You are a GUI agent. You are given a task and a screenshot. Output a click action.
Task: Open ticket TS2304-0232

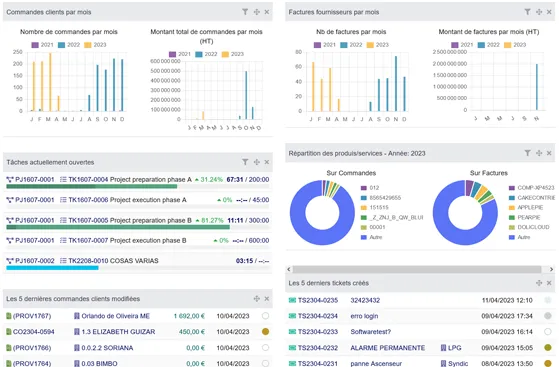point(313,348)
